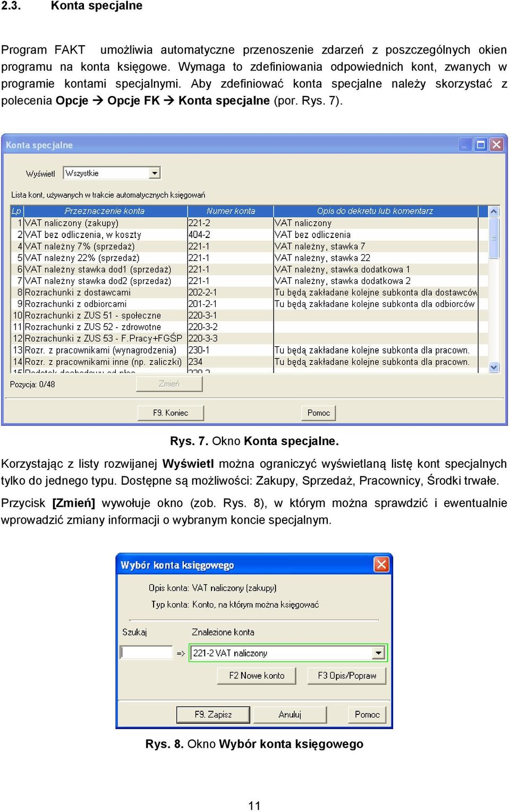
Task: Click the Pomoc button in Konta specjalne
Action: coord(319,413)
